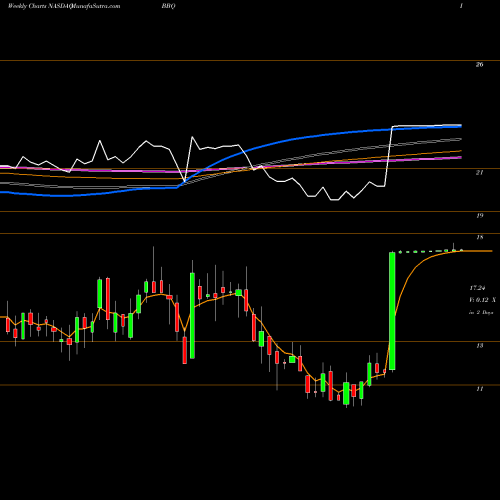Select the 19 price axis label
Viewport: 500px width, 500px height.
click(x=479, y=216)
